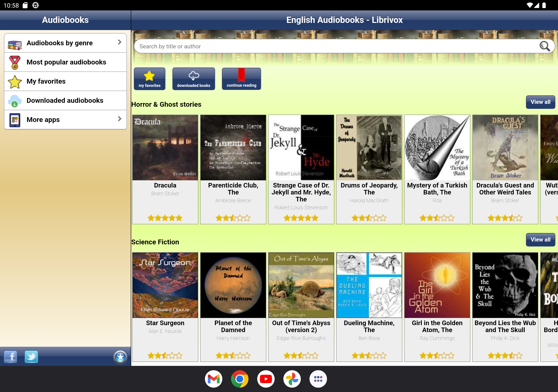This screenshot has width=558, height=392.
Task: Click author name 'Harold MacGrath'
Action: click(x=369, y=201)
